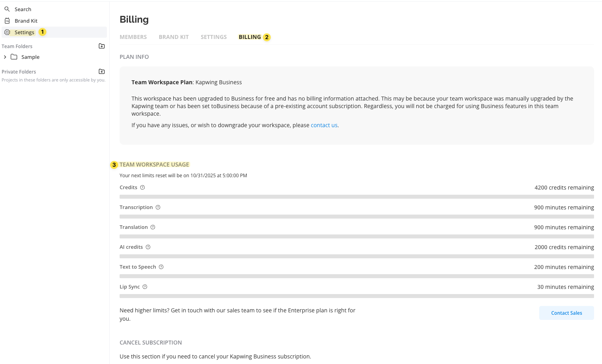Click the Contact Sales button
This screenshot has width=602, height=364.
[566, 313]
